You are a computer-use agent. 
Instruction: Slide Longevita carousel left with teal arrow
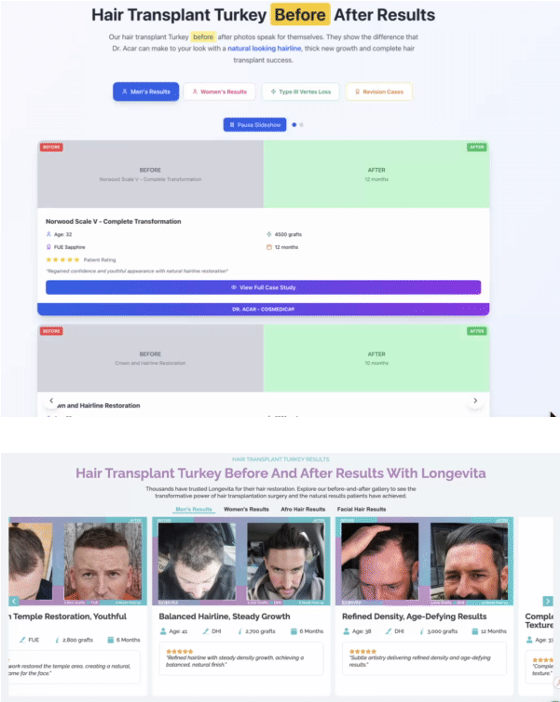(x=14, y=601)
